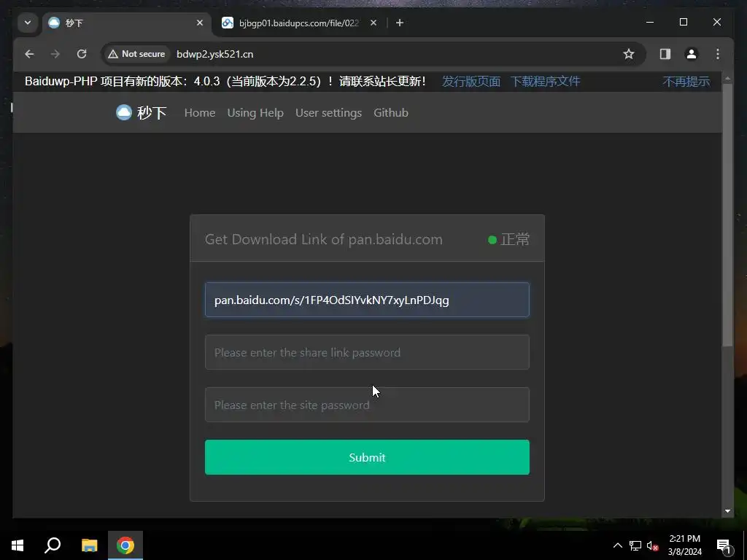This screenshot has width=747, height=560.
Task: Open the Chrome side panel
Action: [x=665, y=54]
